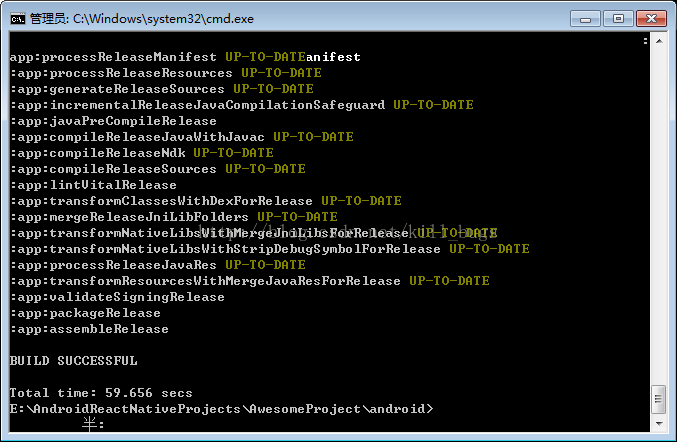Image resolution: width=677 pixels, height=442 pixels.
Task: Click the text :app:transformClassesWithDexForRelease
Action: (x=161, y=201)
